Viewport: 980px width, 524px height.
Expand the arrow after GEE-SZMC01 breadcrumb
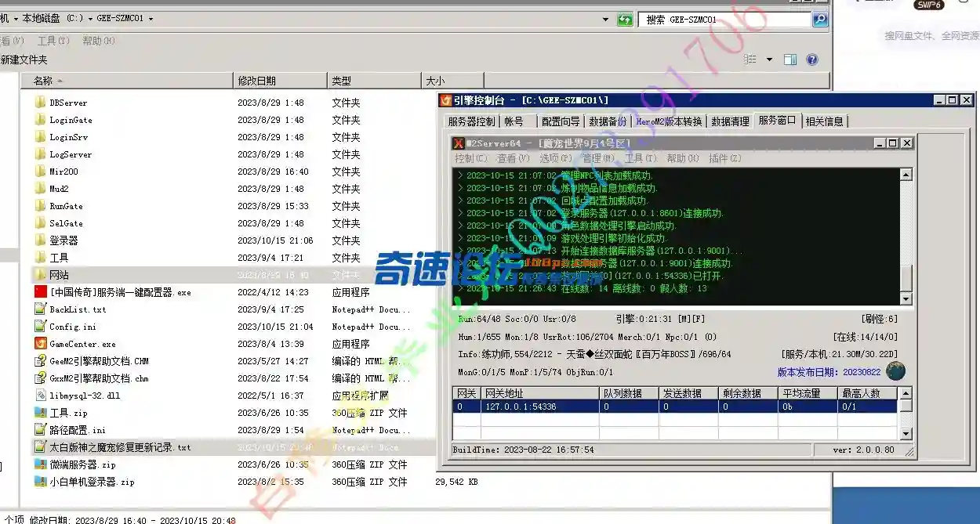pyautogui.click(x=151, y=19)
